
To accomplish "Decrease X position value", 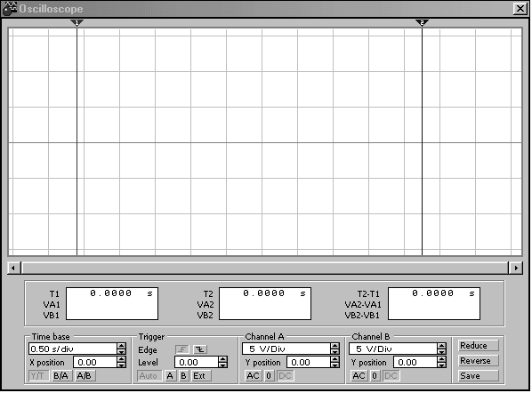I will 122,365.
